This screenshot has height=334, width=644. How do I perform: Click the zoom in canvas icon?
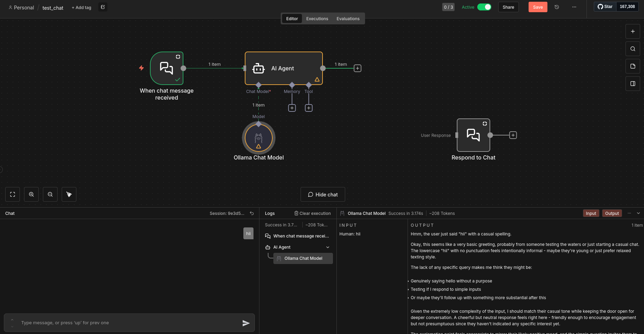coord(31,194)
